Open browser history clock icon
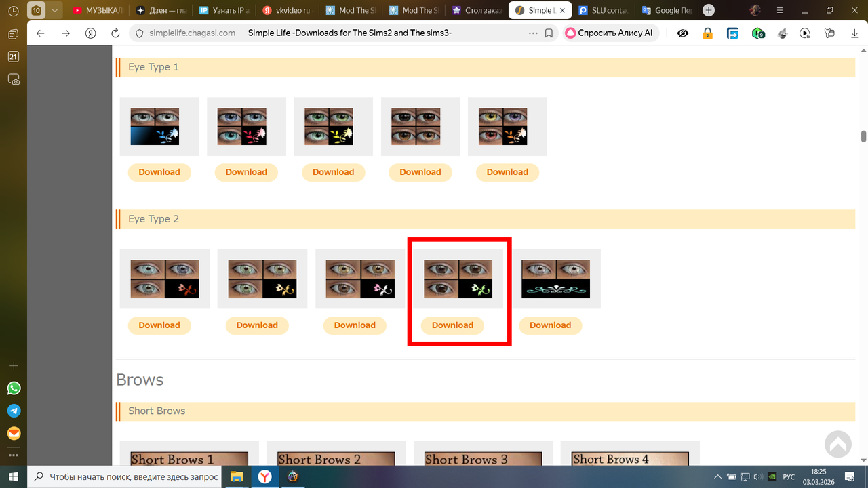 point(14,11)
